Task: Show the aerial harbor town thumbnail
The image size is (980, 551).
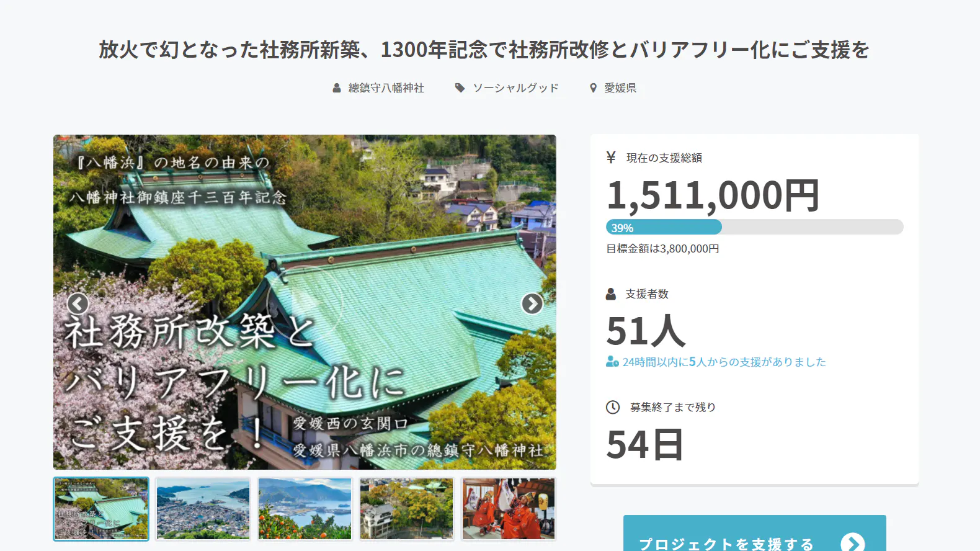Action: coord(203,509)
